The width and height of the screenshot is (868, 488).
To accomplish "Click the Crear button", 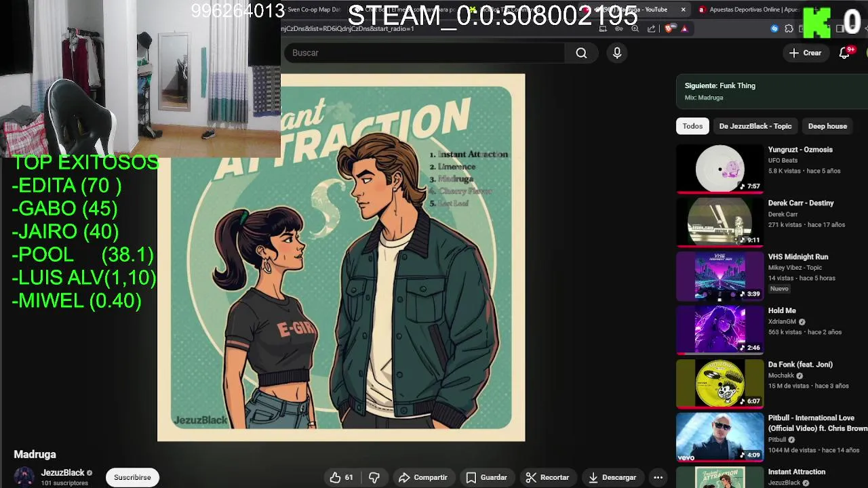I will 805,53.
